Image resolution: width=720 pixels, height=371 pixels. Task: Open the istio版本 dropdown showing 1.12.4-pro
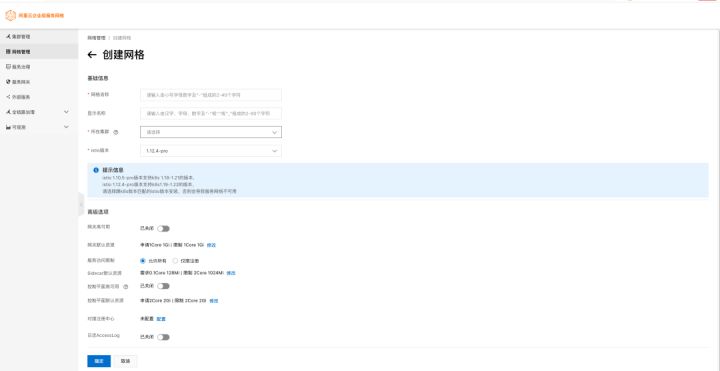211,151
